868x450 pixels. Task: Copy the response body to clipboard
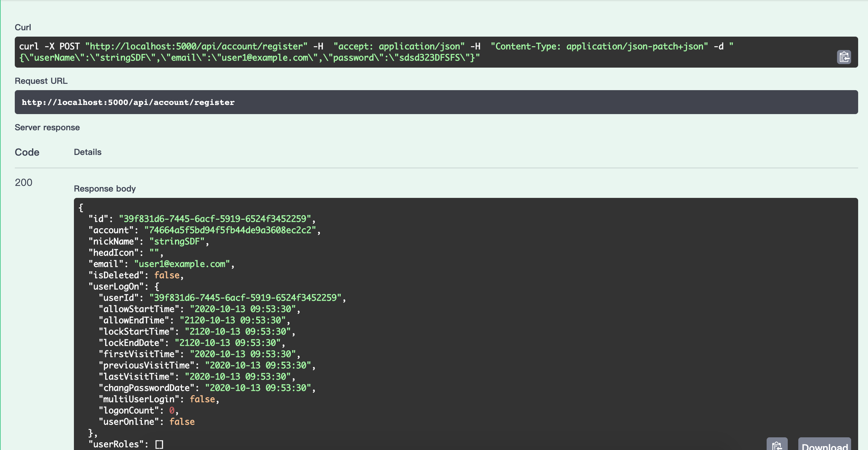777,445
